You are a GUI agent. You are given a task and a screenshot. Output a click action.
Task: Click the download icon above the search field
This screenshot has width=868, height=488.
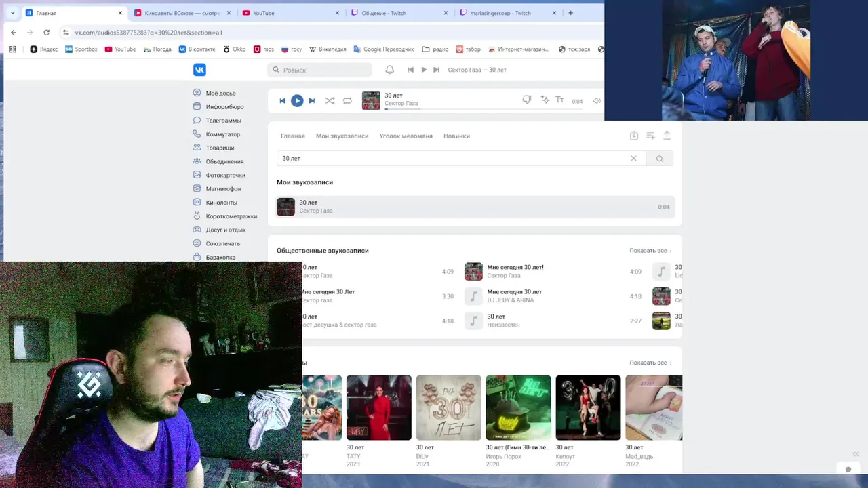click(x=634, y=136)
